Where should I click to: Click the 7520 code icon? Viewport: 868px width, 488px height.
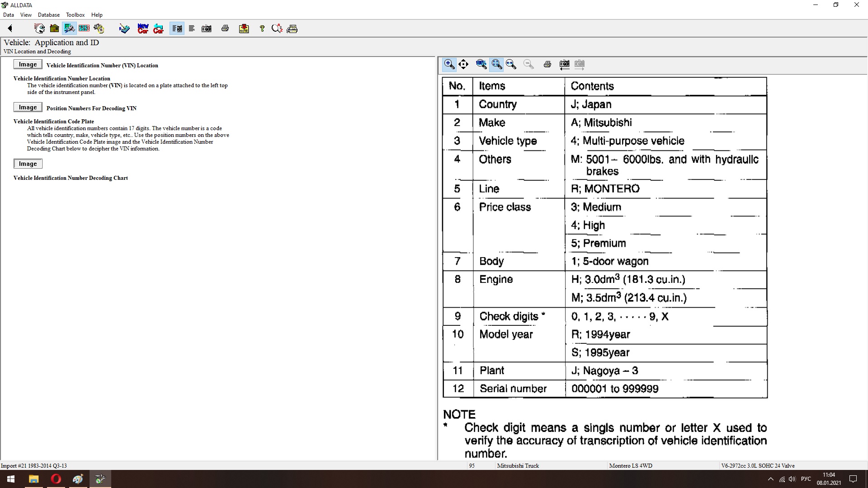(x=84, y=28)
